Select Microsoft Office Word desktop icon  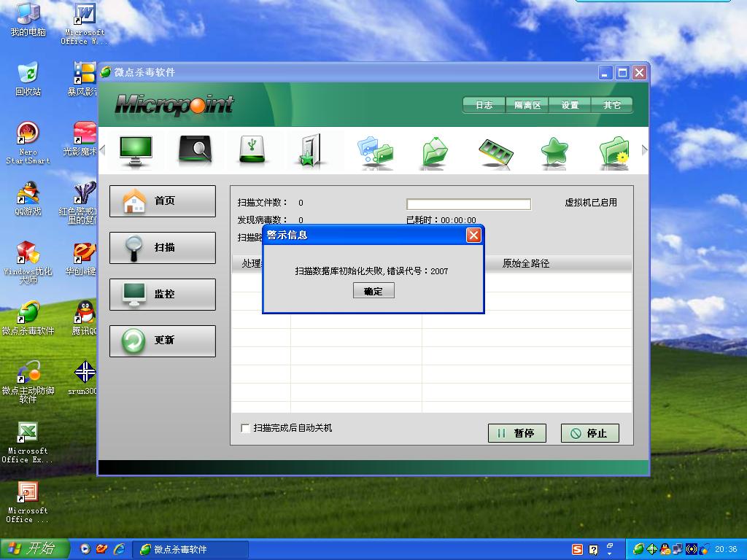click(85, 24)
